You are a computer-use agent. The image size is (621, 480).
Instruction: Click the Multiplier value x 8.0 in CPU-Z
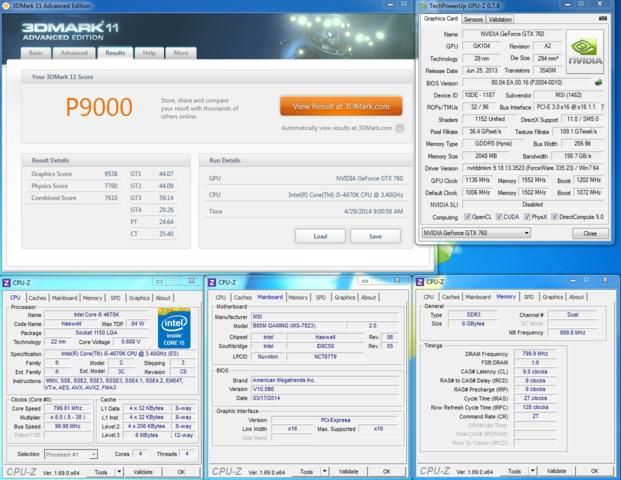[x=68, y=417]
